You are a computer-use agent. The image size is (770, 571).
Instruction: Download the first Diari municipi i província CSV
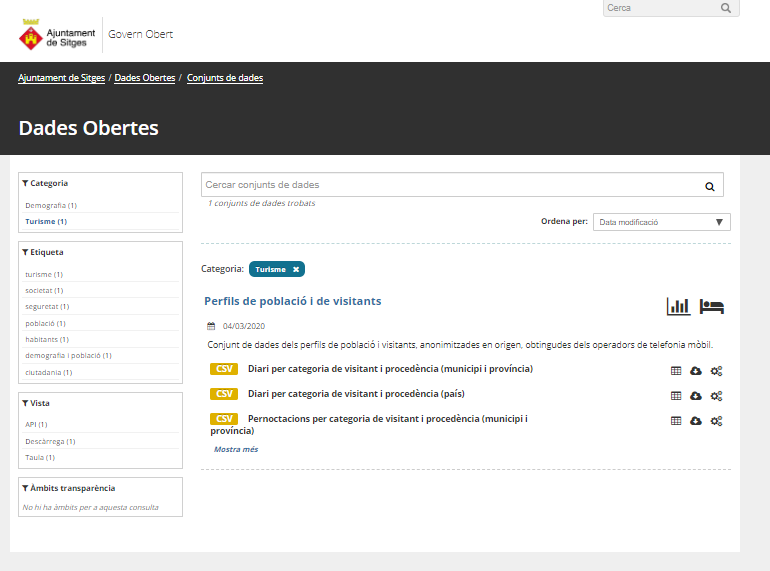696,370
